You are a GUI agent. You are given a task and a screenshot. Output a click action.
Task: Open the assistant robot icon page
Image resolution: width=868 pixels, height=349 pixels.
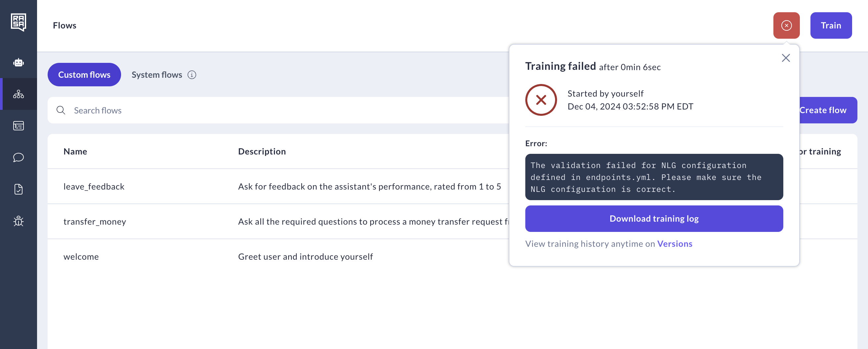tap(18, 63)
